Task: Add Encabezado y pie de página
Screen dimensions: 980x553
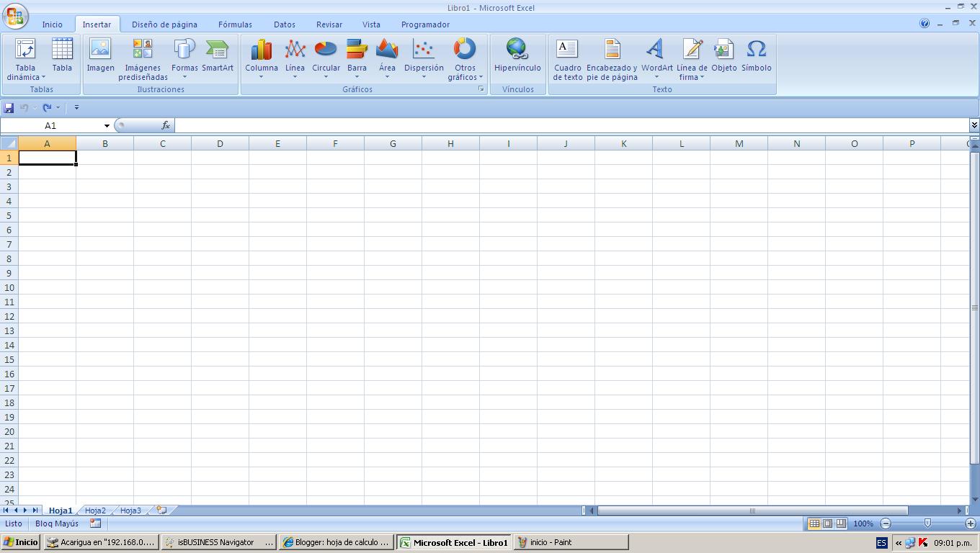Action: (612, 59)
